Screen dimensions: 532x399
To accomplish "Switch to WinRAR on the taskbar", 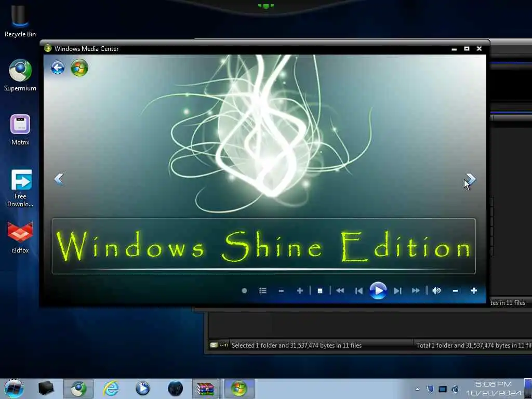I will point(206,389).
